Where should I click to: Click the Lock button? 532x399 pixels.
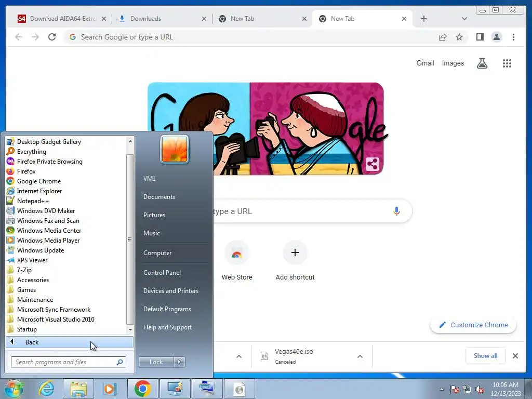pos(156,362)
